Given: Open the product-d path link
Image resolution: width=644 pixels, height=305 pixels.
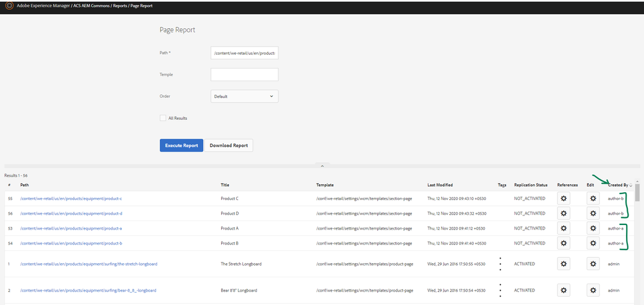Looking at the screenshot, I should [71, 213].
